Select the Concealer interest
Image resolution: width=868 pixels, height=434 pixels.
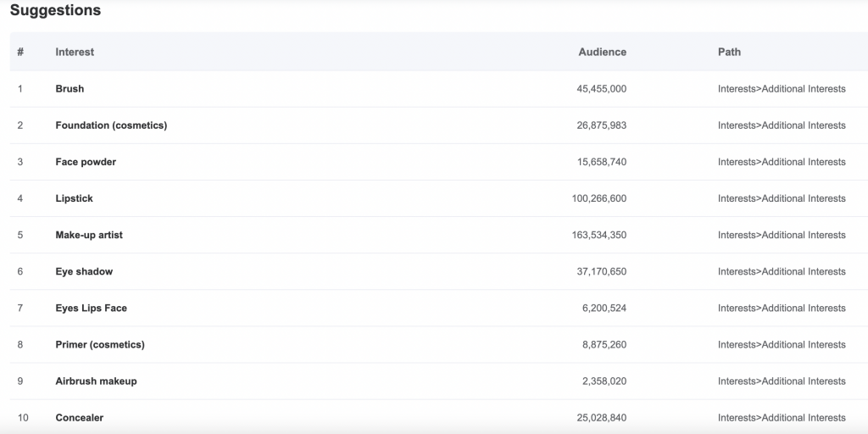point(79,417)
